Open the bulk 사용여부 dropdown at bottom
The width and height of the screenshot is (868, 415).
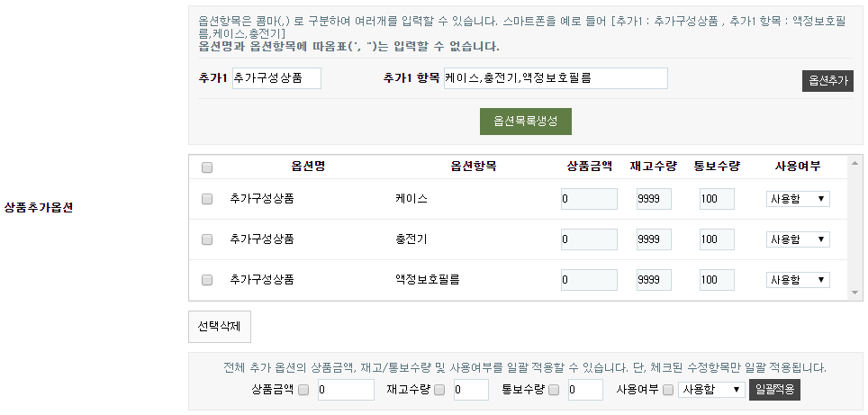coord(711,390)
